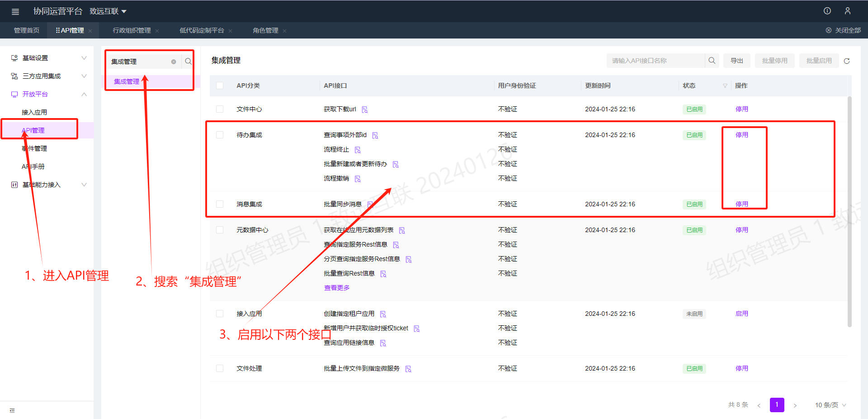
Task: Tick the checkbox for 文件中心 row
Action: coord(220,109)
